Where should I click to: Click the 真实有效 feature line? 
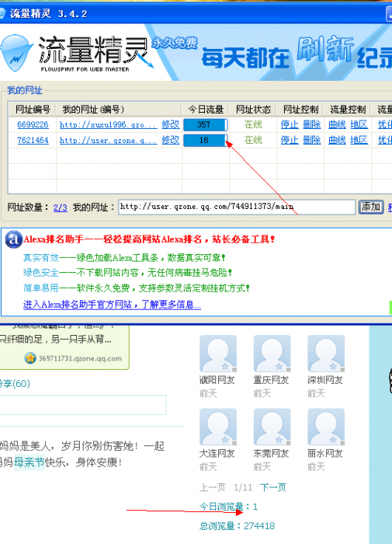[x=124, y=258]
